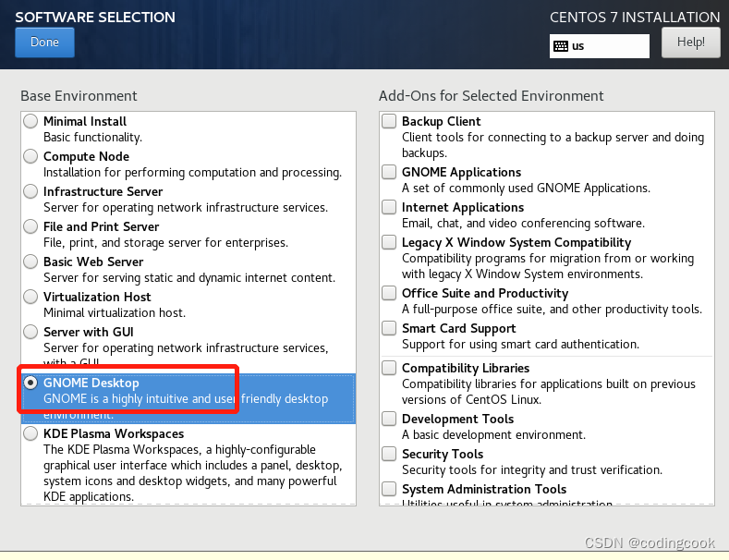This screenshot has width=729, height=560.
Task: Click the Done button
Action: click(44, 43)
